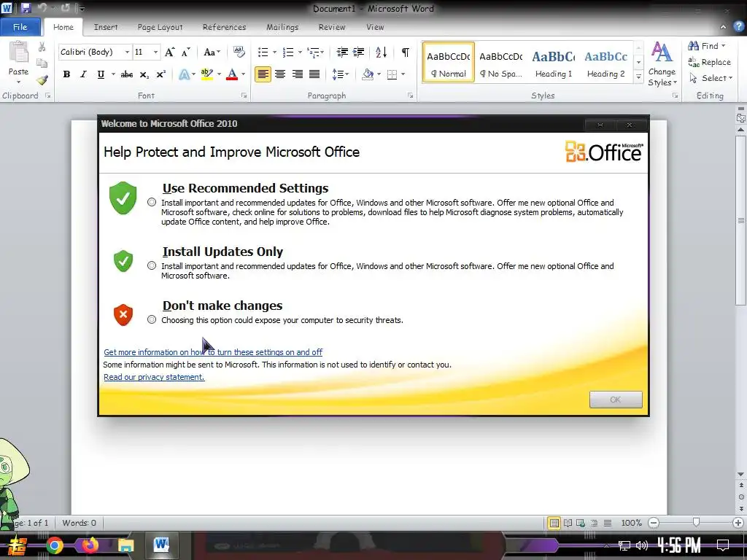Click the zoom slider handle
This screenshot has height=560, width=747.
(696, 523)
